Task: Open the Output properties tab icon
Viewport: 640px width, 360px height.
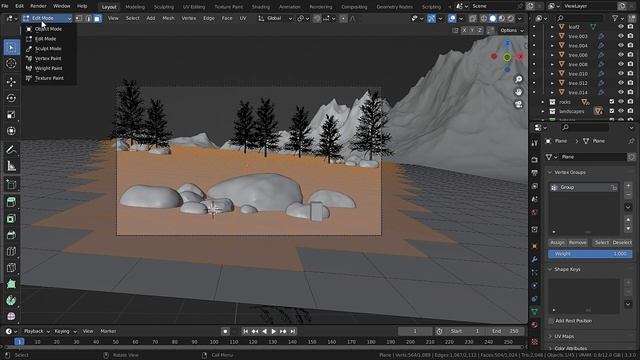Action: coord(535,173)
